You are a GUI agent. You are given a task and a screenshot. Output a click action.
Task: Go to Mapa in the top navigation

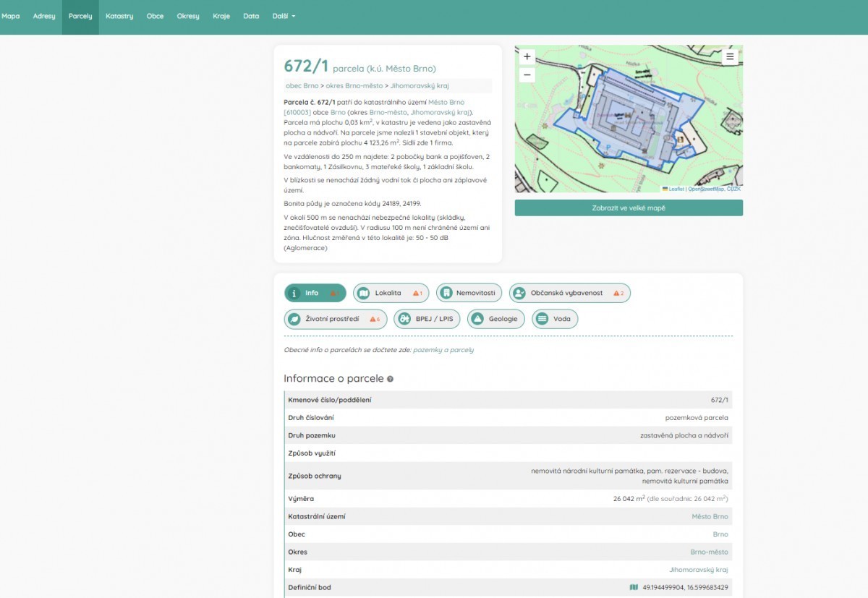point(11,16)
